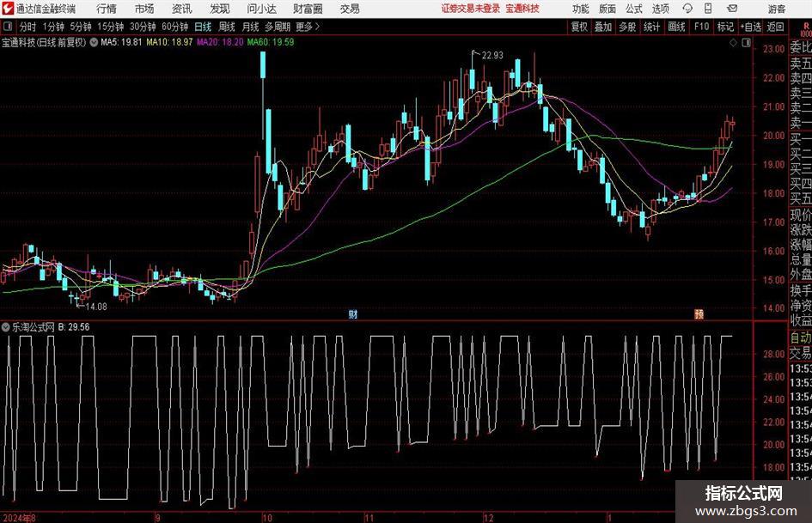The height and width of the screenshot is (523, 812).
Task: Open the 资讯 menu
Action: pos(182,9)
